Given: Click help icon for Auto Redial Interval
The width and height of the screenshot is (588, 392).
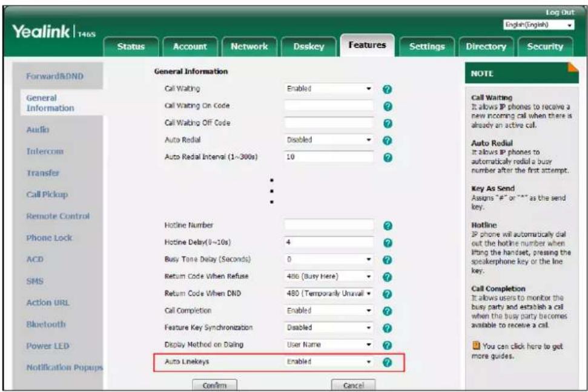Looking at the screenshot, I should point(388,157).
